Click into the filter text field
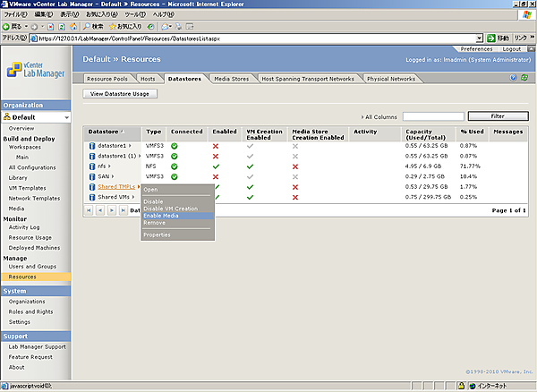 pos(432,116)
